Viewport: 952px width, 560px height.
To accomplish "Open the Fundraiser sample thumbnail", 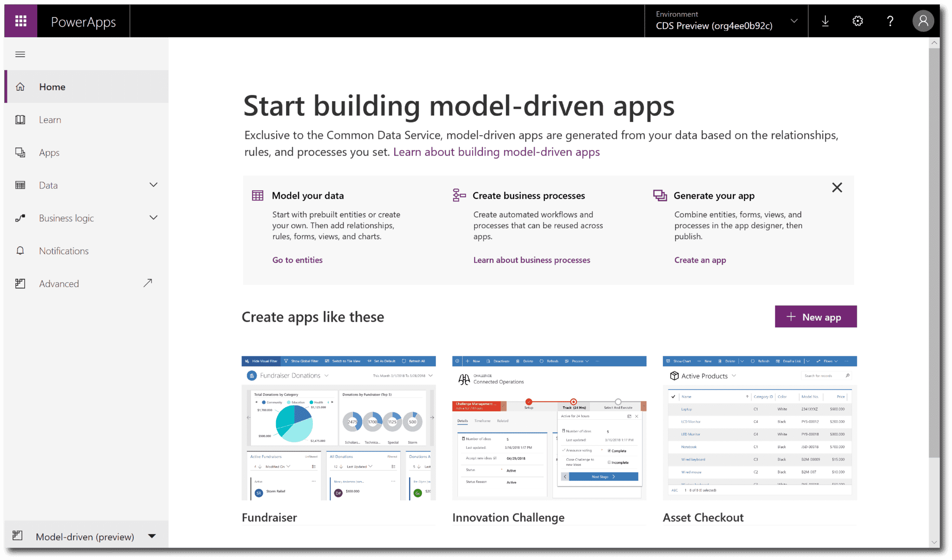I will tap(338, 428).
